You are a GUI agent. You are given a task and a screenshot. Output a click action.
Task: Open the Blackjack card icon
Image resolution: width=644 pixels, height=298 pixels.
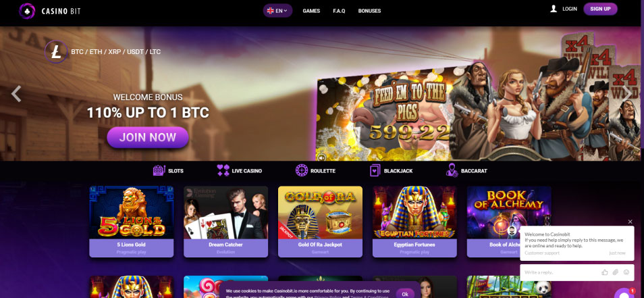(375, 170)
